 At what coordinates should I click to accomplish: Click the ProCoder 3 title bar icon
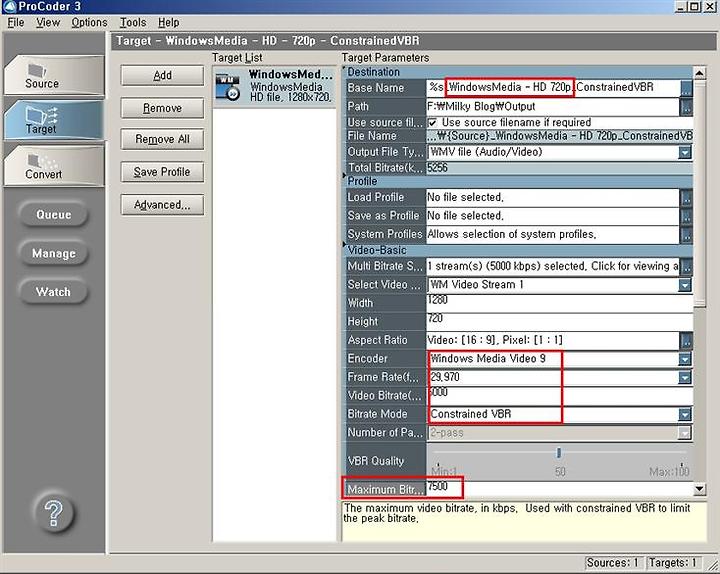click(x=10, y=6)
